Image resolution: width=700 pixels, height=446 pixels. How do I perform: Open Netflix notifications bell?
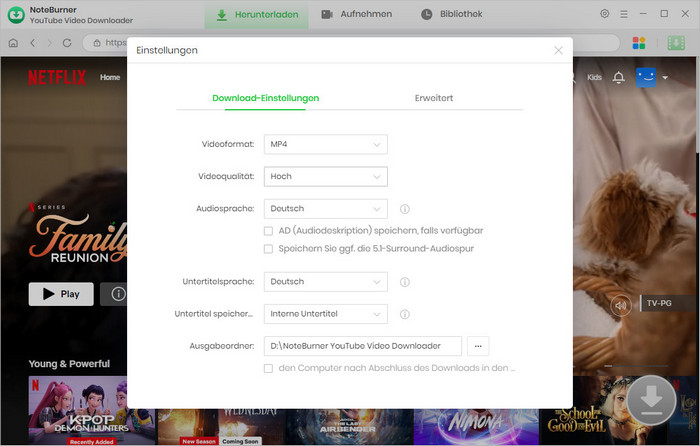coord(618,77)
